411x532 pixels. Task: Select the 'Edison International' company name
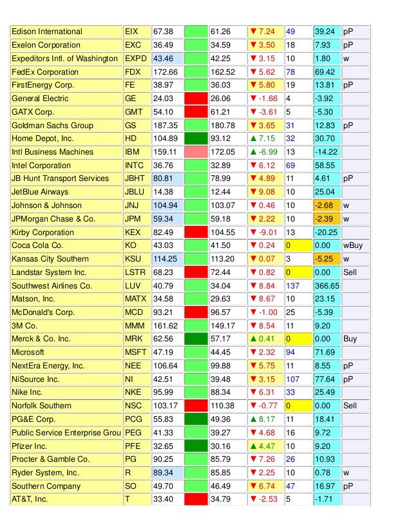point(47,32)
